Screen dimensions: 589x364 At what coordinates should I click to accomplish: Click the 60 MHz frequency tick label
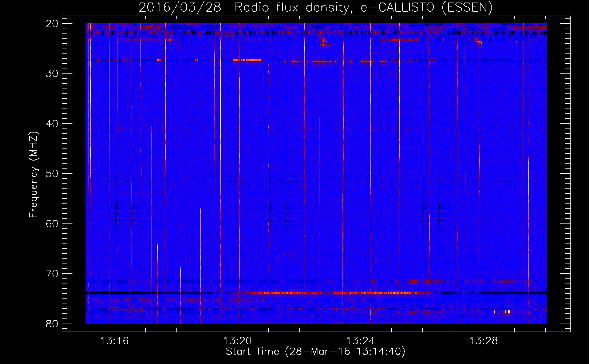pos(52,223)
